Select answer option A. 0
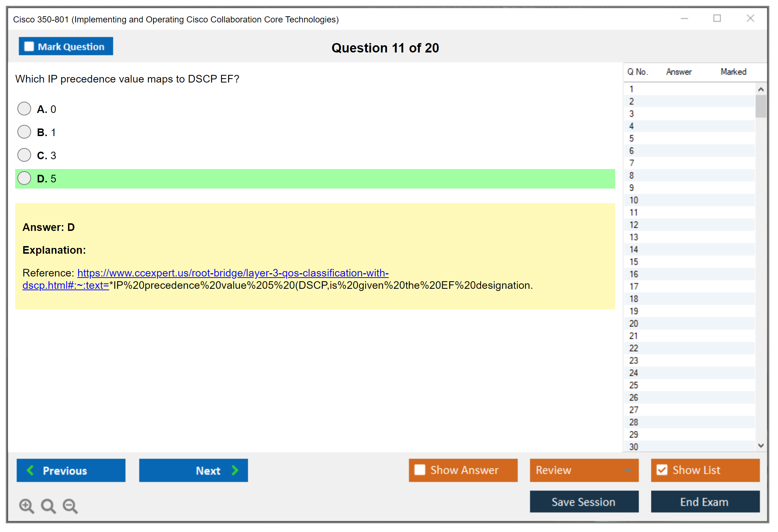778x532 pixels. [24, 109]
